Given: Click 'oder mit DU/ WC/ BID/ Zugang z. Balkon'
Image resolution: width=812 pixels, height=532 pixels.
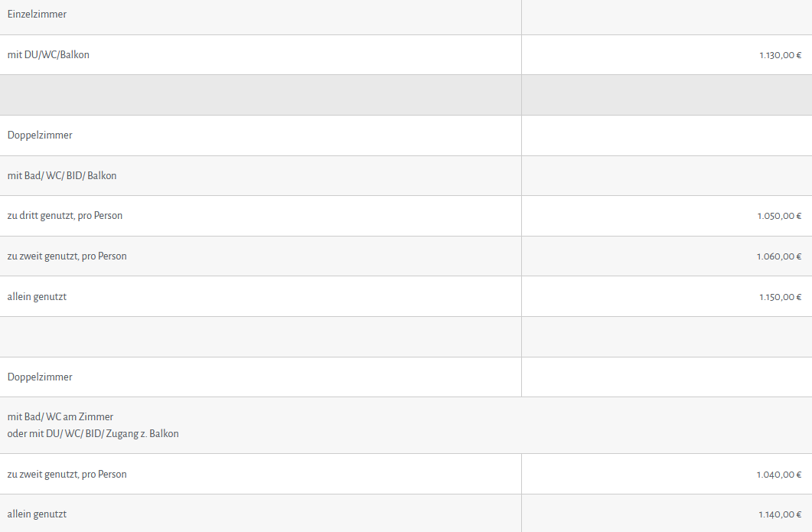Looking at the screenshot, I should [93, 433].
